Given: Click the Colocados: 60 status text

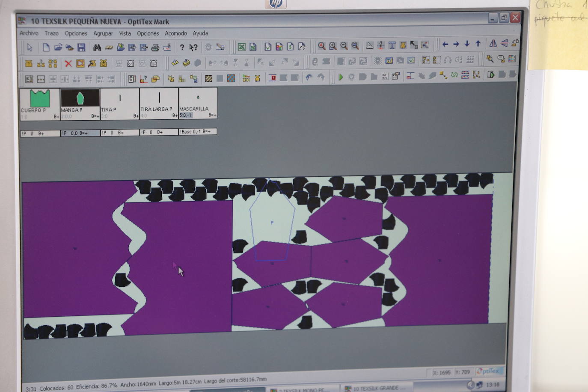Looking at the screenshot, I should click(x=56, y=388).
